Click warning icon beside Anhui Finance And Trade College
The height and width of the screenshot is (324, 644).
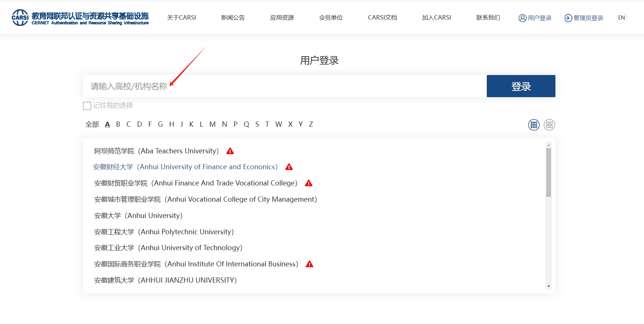[x=309, y=183]
